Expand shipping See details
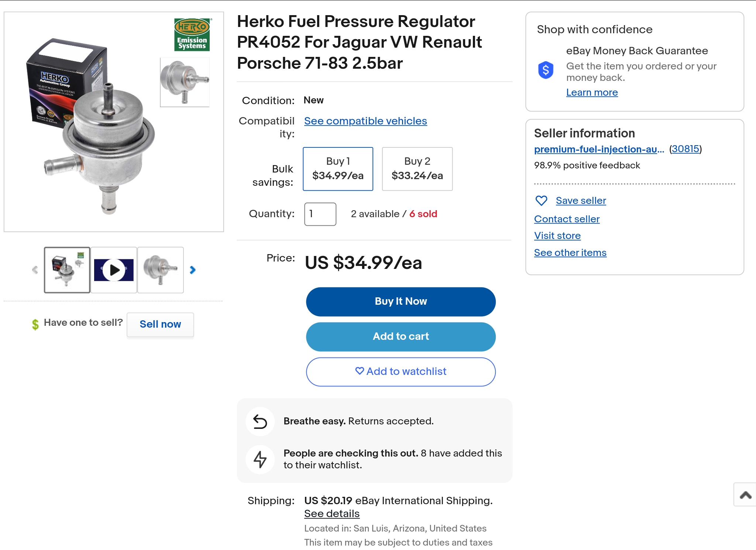The width and height of the screenshot is (756, 550). click(x=332, y=513)
